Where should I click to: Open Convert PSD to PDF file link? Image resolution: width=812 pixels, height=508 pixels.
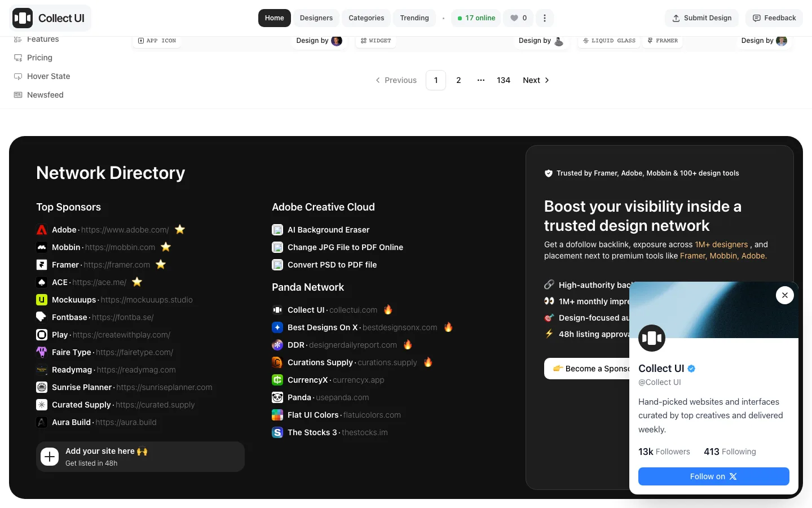[324, 265]
